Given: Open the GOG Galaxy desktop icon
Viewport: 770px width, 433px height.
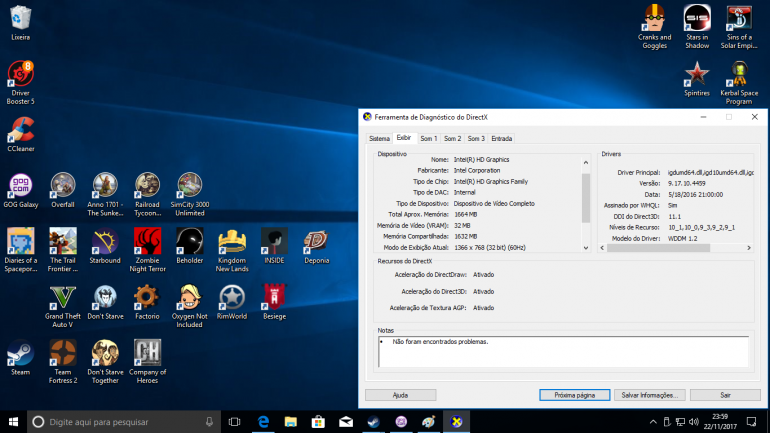Looking at the screenshot, I should (20, 186).
